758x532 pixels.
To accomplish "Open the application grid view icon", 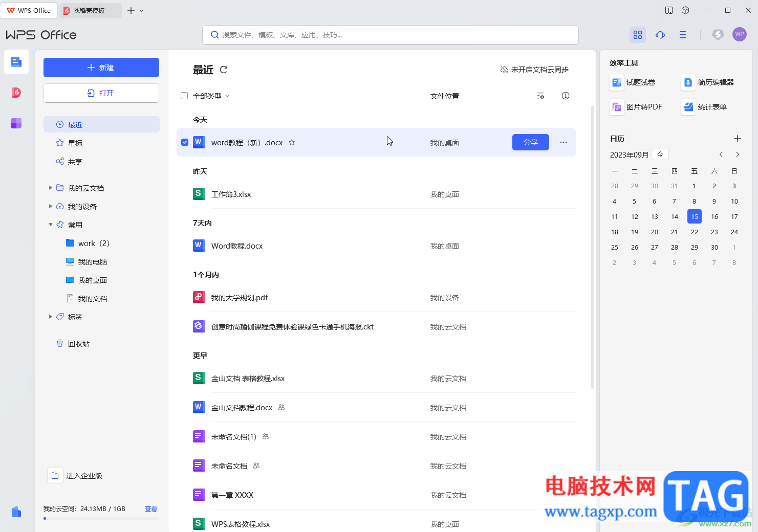I will coord(638,35).
